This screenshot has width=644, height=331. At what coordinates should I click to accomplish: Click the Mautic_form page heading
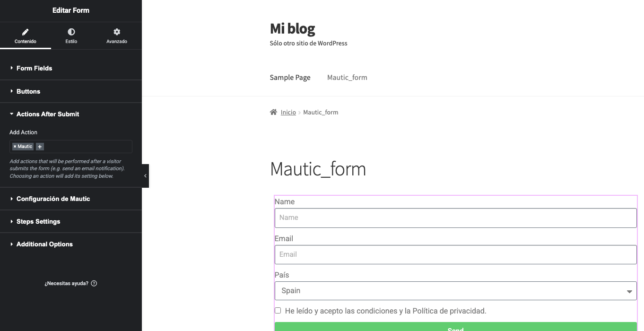pyautogui.click(x=318, y=169)
